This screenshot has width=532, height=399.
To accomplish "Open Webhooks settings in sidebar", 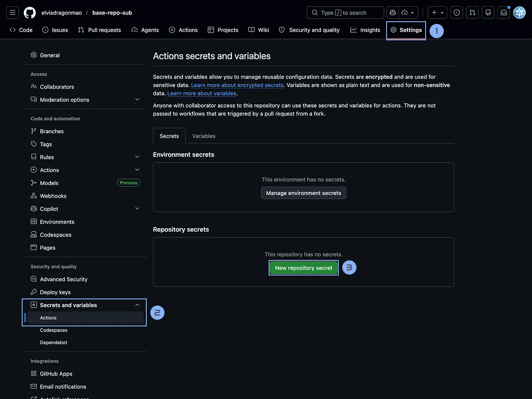I will click(53, 196).
